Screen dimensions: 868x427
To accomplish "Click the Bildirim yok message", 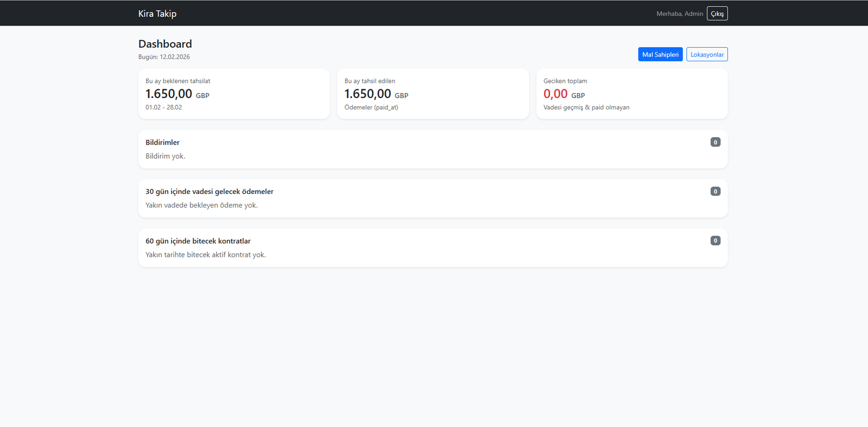I will tap(165, 156).
